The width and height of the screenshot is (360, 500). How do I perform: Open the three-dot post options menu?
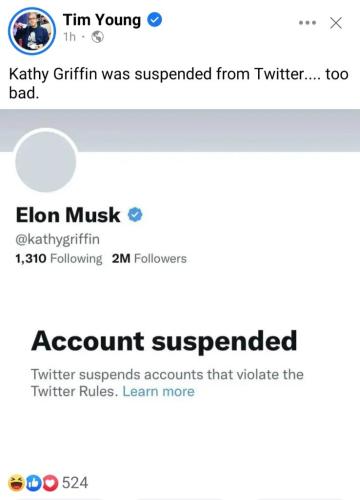(307, 23)
